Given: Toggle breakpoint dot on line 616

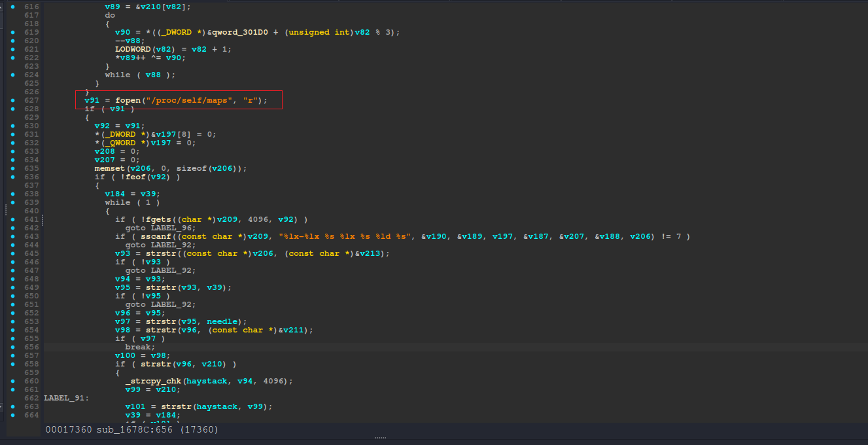Looking at the screenshot, I should [x=14, y=7].
